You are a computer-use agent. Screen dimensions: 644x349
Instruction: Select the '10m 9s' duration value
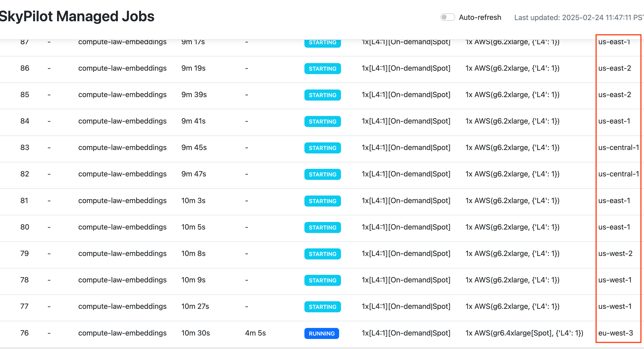[193, 280]
